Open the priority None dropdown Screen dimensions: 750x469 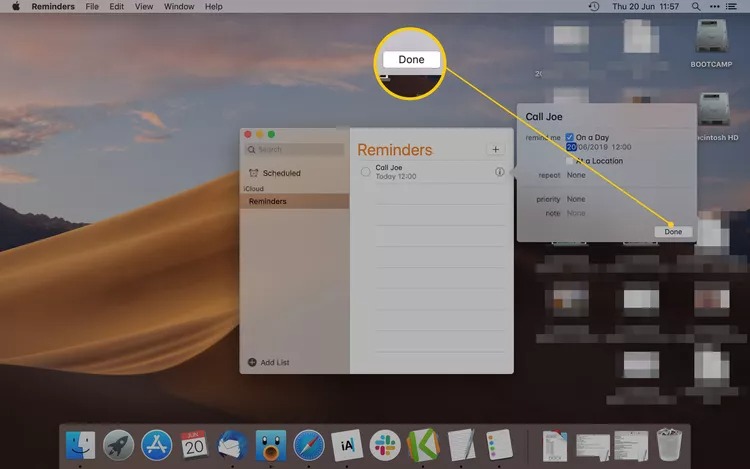pos(576,199)
